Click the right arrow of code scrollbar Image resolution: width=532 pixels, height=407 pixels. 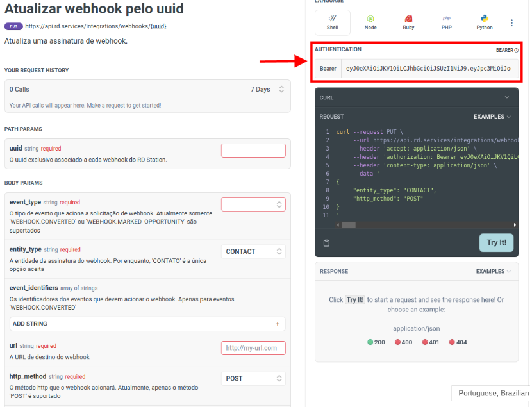tap(515, 225)
